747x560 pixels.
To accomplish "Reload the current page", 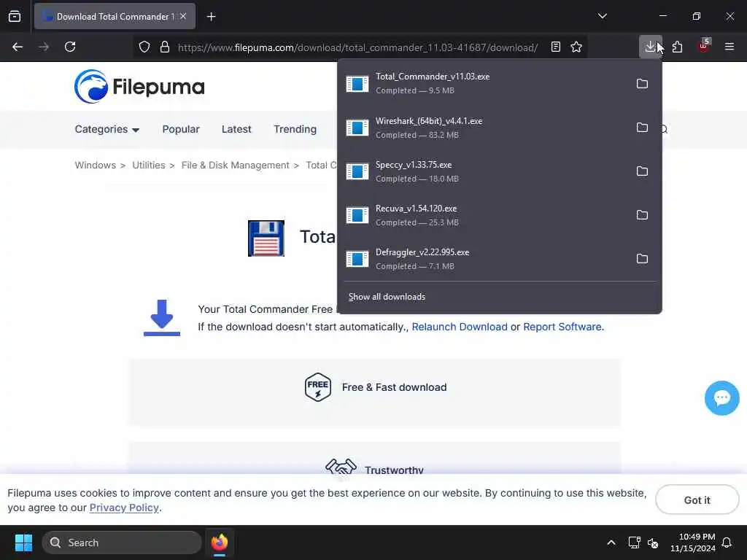I will (70, 47).
